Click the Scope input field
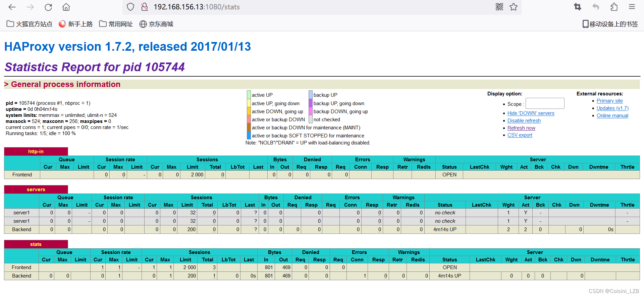The width and height of the screenshot is (644, 297). point(545,103)
